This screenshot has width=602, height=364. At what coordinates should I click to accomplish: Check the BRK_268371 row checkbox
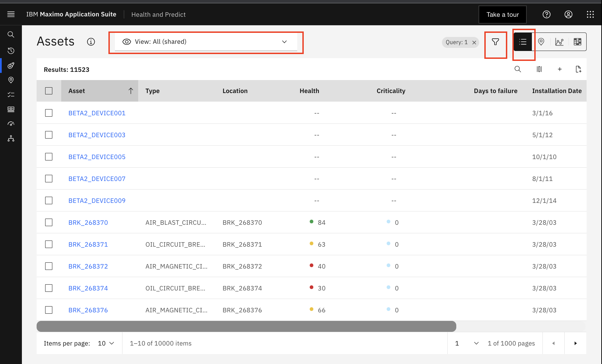(x=49, y=244)
